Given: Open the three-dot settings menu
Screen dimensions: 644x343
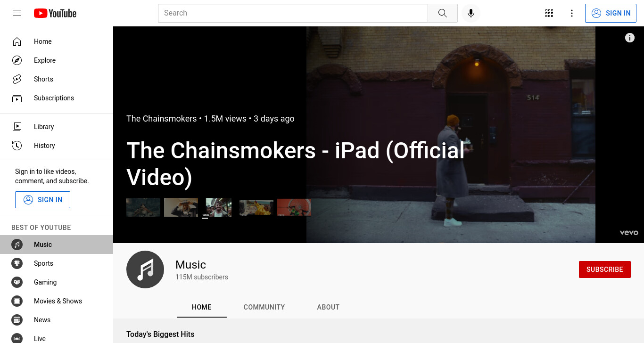Looking at the screenshot, I should [x=572, y=13].
